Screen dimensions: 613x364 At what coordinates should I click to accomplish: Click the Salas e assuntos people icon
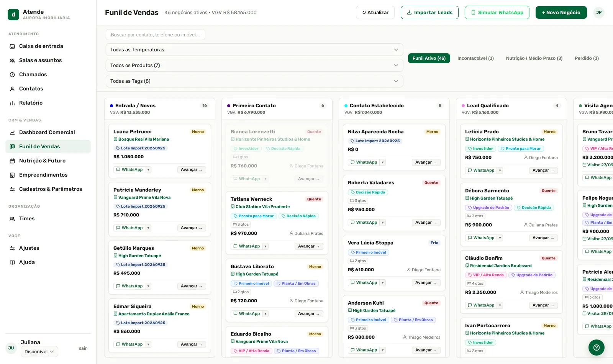coord(12,61)
